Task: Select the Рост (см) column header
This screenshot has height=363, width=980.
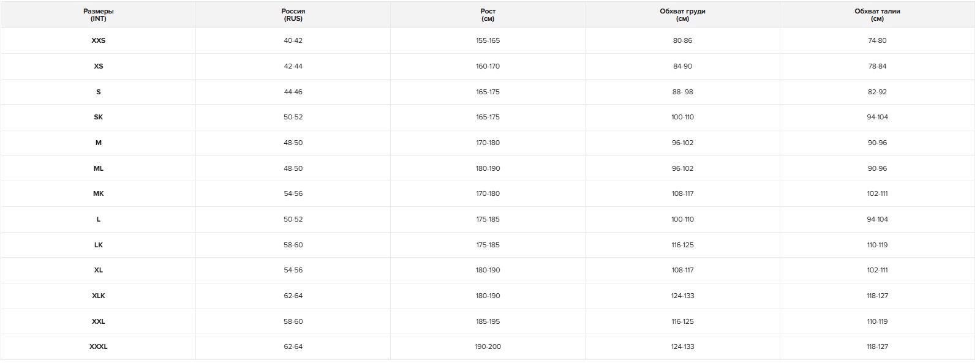Action: click(x=488, y=15)
